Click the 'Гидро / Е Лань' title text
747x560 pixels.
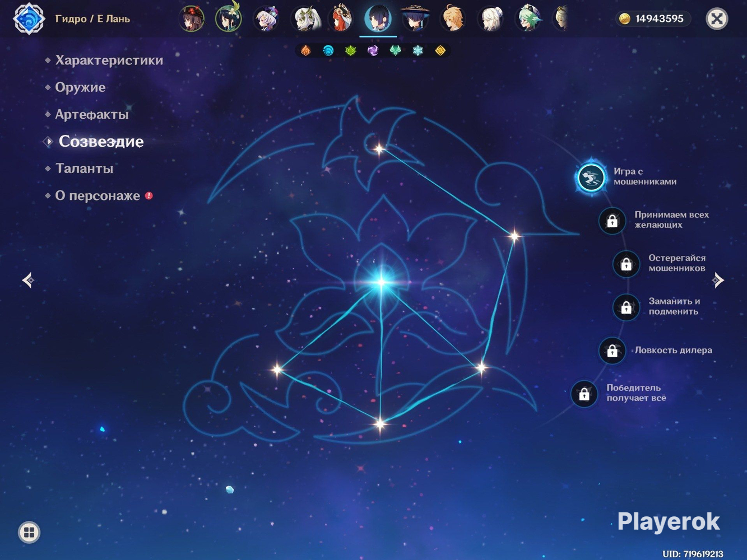(x=92, y=19)
